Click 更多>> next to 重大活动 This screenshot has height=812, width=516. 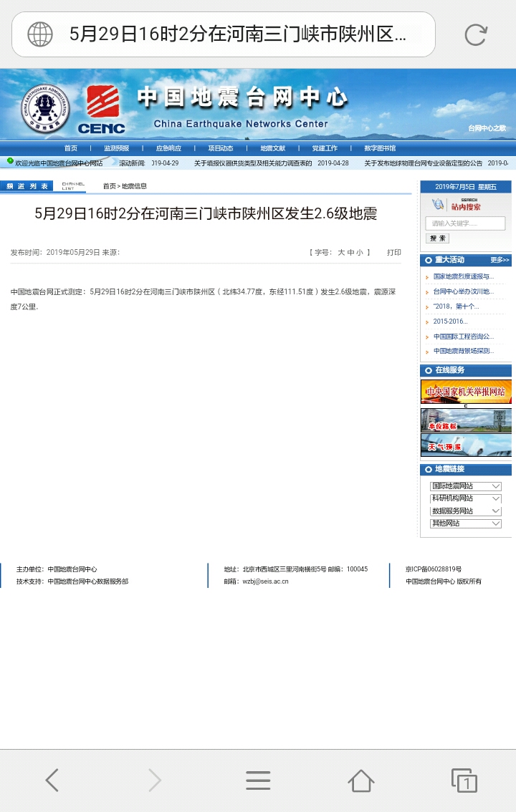point(500,260)
